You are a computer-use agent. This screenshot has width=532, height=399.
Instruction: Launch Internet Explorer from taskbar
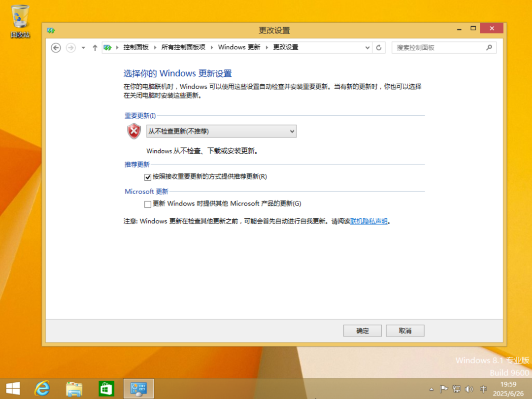point(42,389)
